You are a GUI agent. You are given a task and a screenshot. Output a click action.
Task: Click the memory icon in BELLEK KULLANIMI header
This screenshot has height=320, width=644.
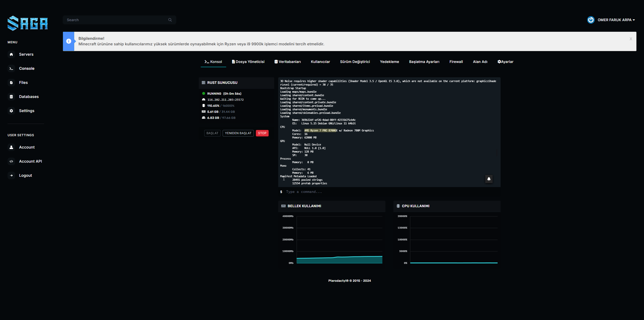click(x=284, y=206)
